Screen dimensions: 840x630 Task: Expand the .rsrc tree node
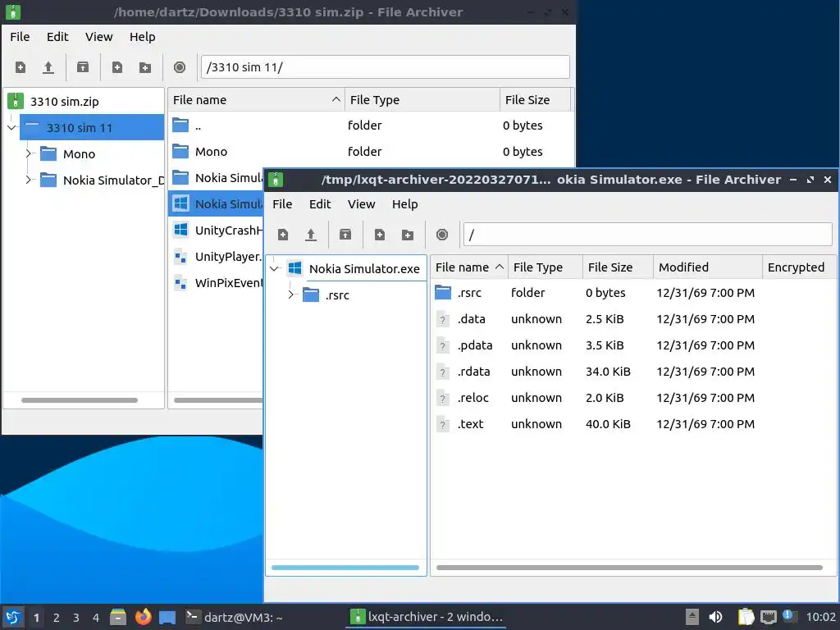pos(291,294)
